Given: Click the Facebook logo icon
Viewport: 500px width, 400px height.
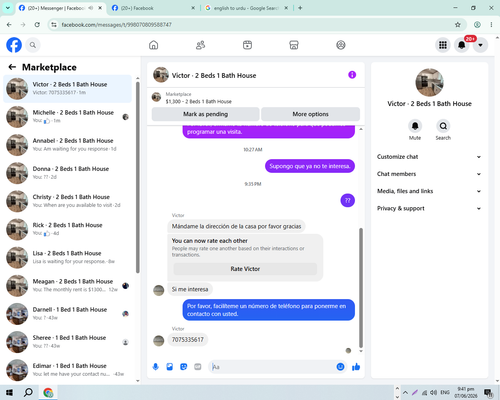Looking at the screenshot, I should [14, 45].
